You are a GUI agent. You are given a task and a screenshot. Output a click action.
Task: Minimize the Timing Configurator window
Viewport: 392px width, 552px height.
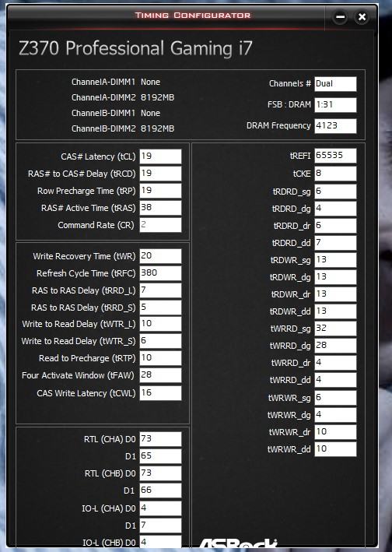[340, 17]
